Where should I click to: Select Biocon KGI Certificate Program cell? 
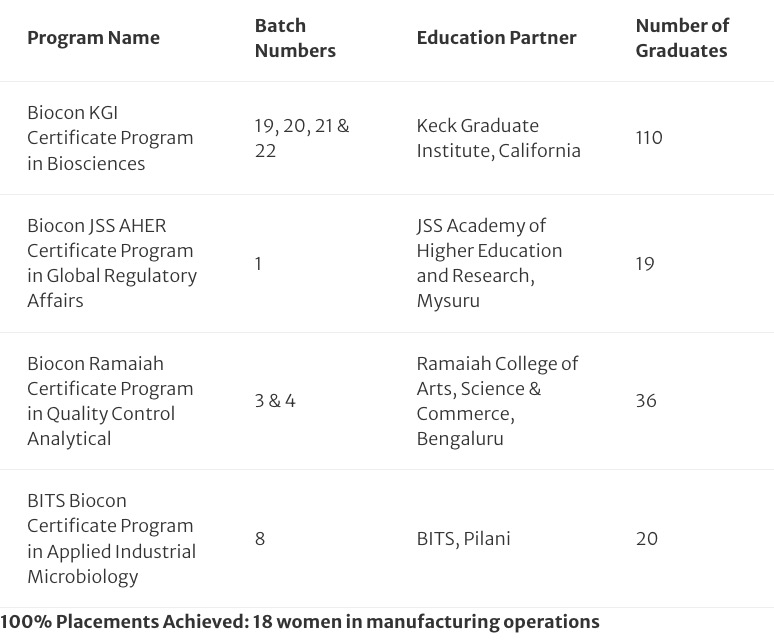click(x=110, y=138)
